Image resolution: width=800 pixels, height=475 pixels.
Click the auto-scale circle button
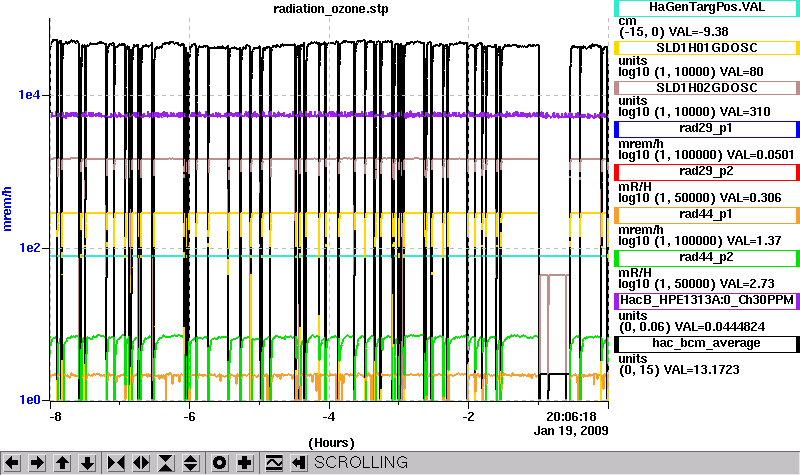[220, 463]
